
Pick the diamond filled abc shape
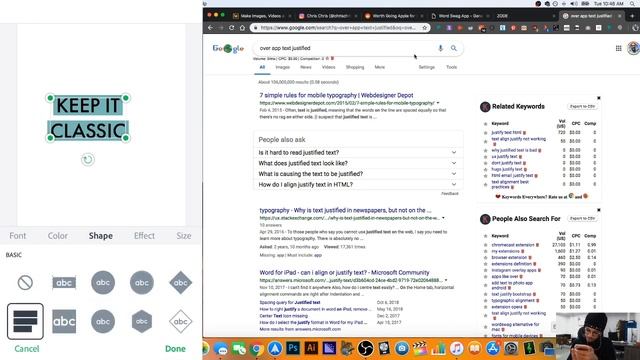point(180,282)
